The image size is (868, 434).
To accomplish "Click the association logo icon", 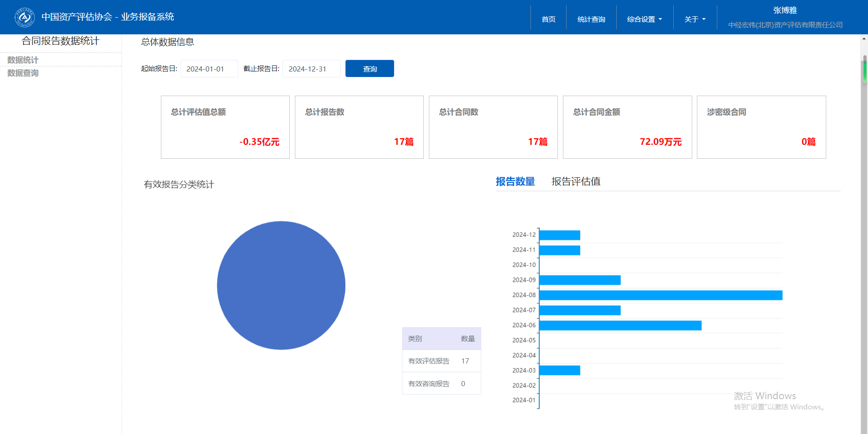I will (x=25, y=18).
